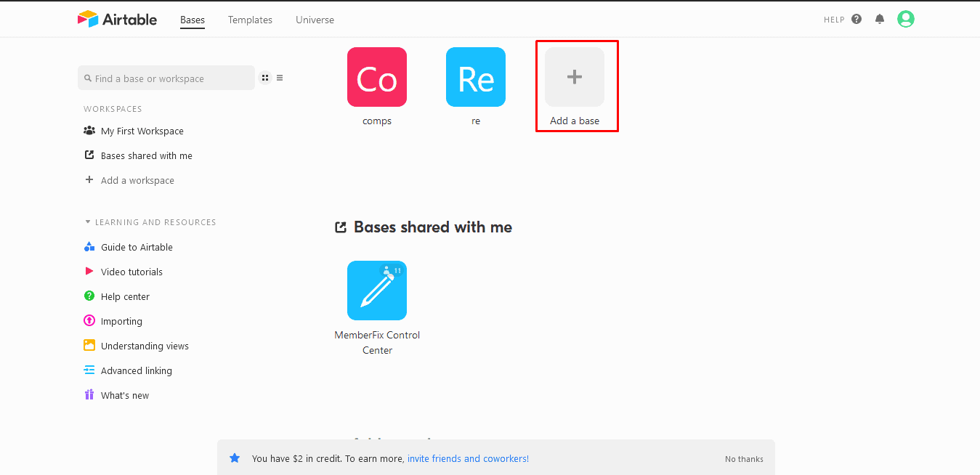Click the Add a base plus tile

tap(574, 78)
